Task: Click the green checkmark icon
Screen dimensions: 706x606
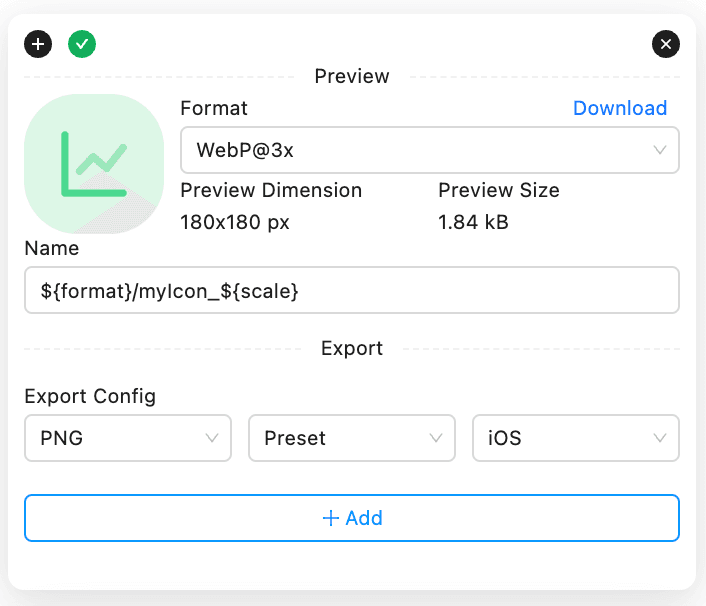Action: (x=82, y=44)
